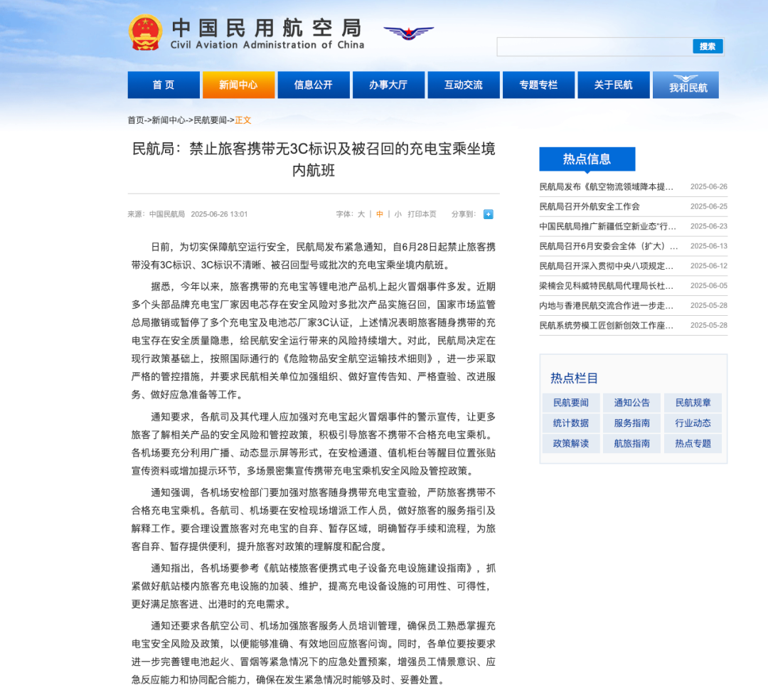Click the 航旅指南 hot column button
The height and width of the screenshot is (700, 768).
(632, 443)
